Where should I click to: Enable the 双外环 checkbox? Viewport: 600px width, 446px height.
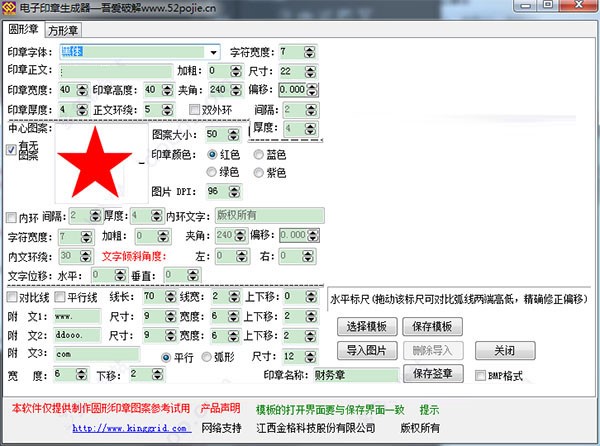pos(195,110)
